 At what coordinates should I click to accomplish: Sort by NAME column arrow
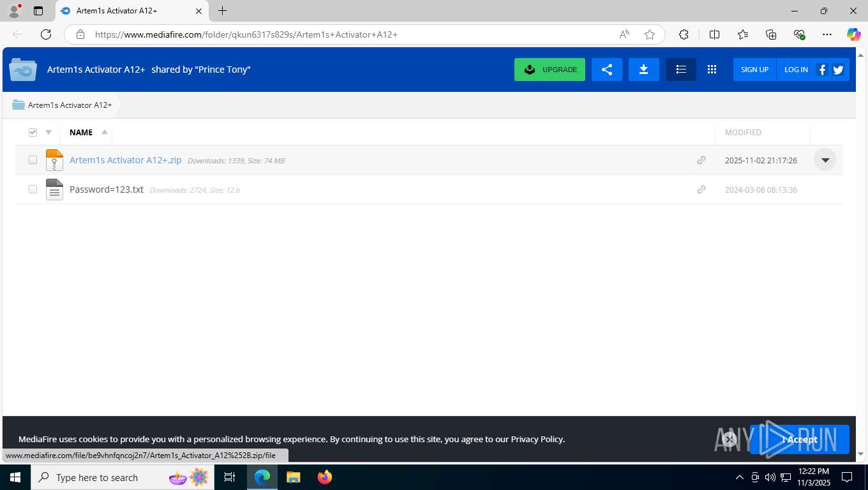tap(105, 132)
